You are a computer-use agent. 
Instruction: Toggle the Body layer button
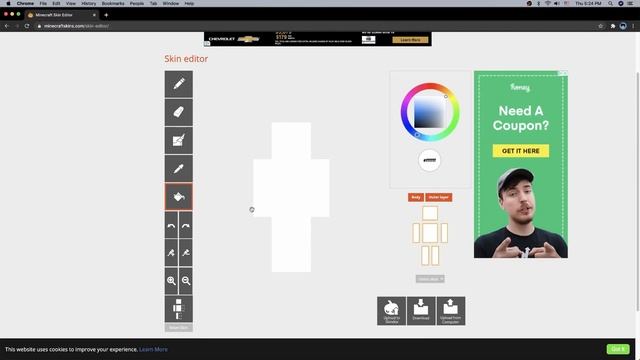(416, 197)
